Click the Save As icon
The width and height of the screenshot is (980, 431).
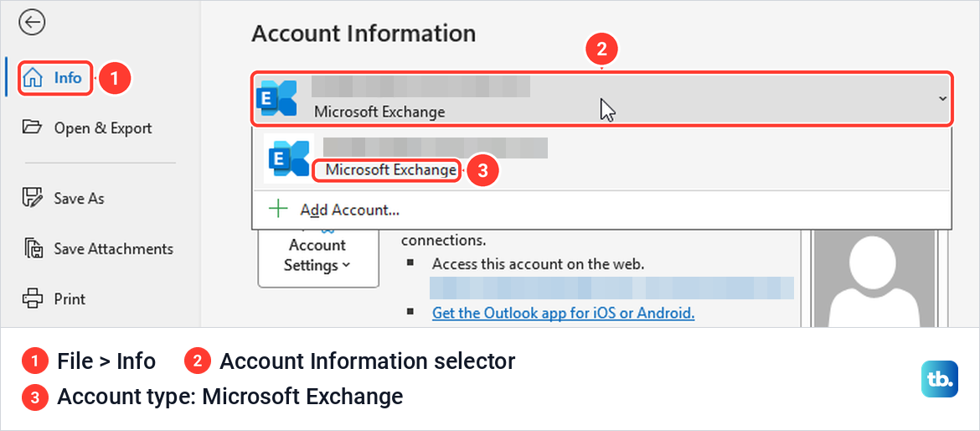pos(32,198)
